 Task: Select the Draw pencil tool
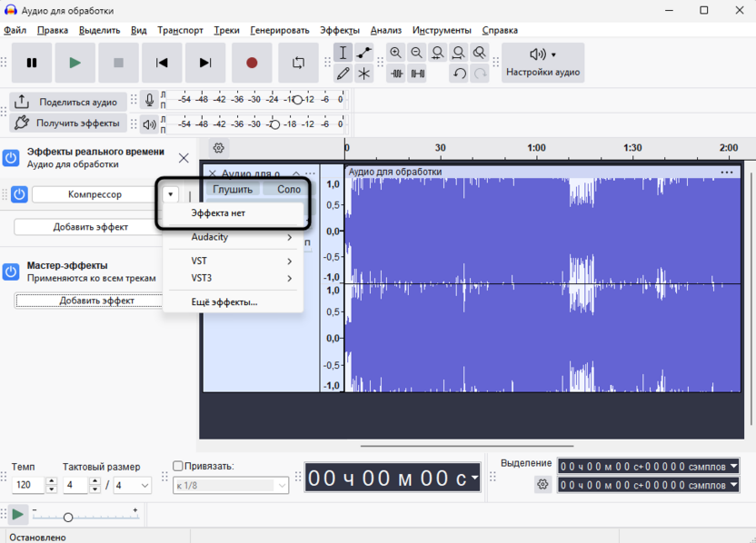coord(343,74)
